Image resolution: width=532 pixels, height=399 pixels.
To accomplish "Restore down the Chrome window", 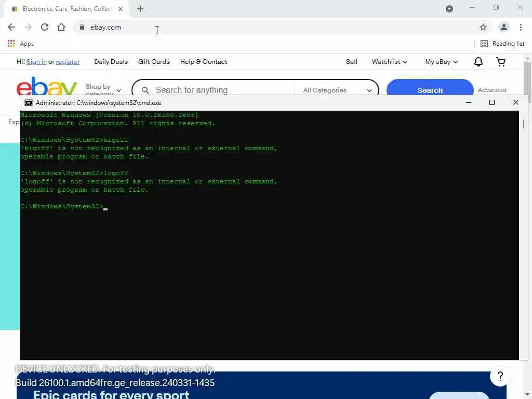I will [496, 7].
